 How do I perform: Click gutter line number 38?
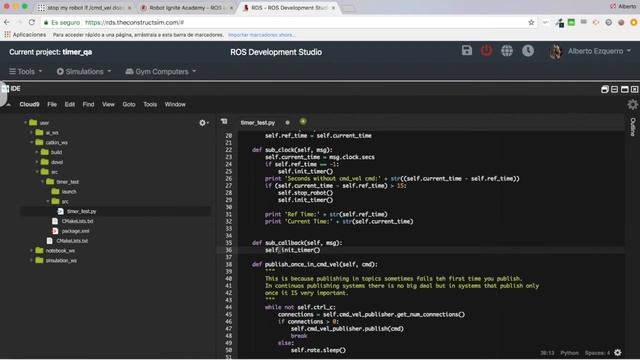(228, 264)
